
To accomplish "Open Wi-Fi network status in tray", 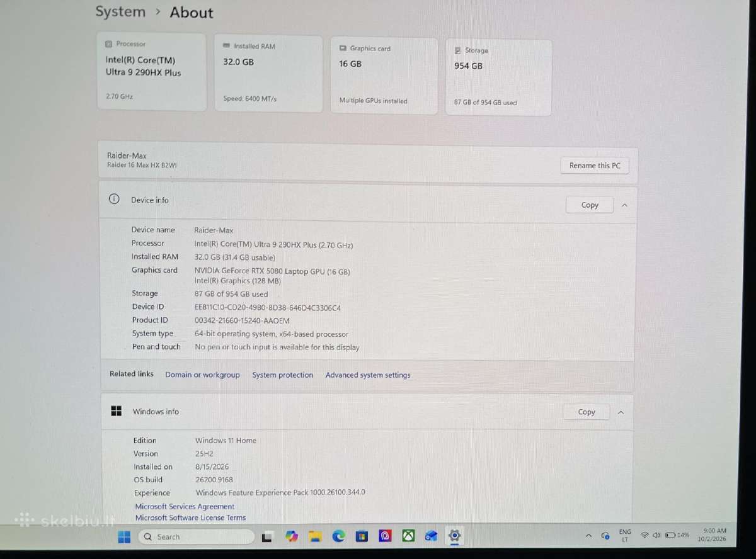I will point(644,535).
